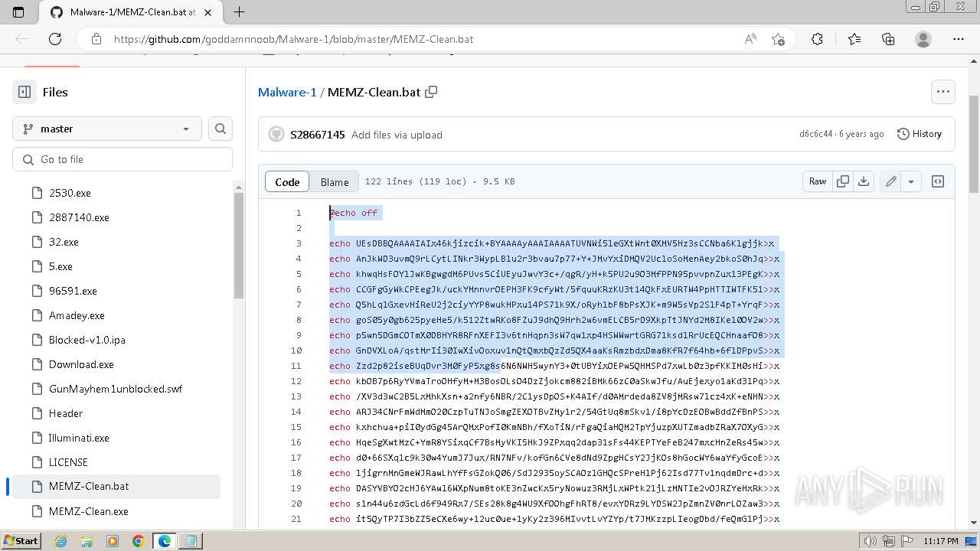Open commit hash d6c6c44
980x551 pixels.
815,134
